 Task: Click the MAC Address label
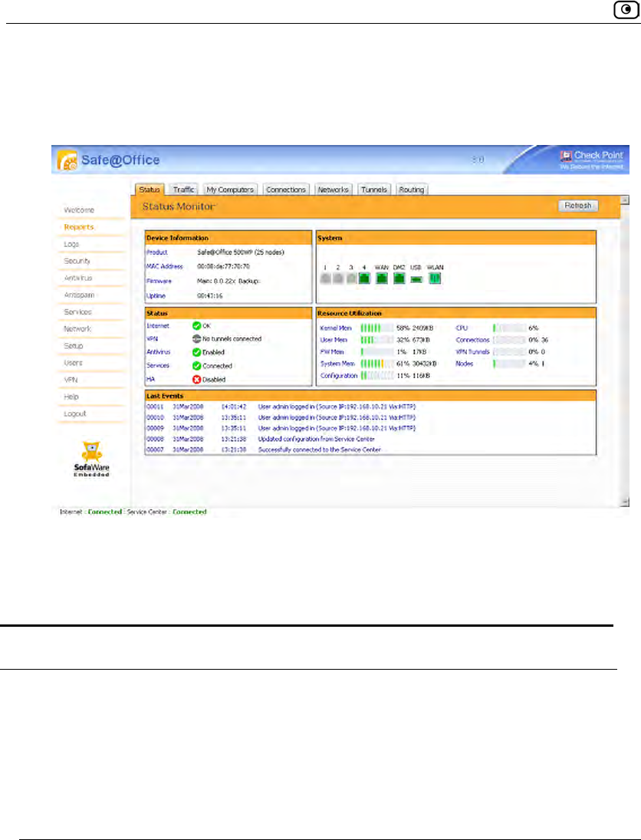point(165,266)
